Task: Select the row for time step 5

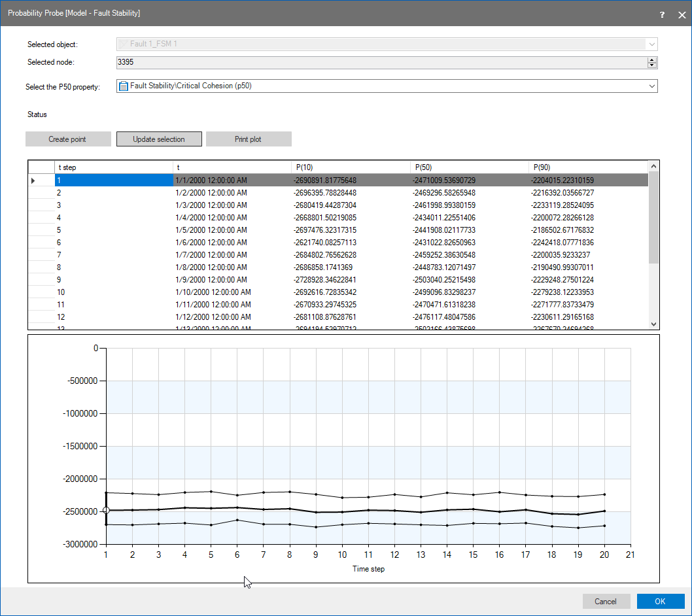Action: (x=113, y=230)
